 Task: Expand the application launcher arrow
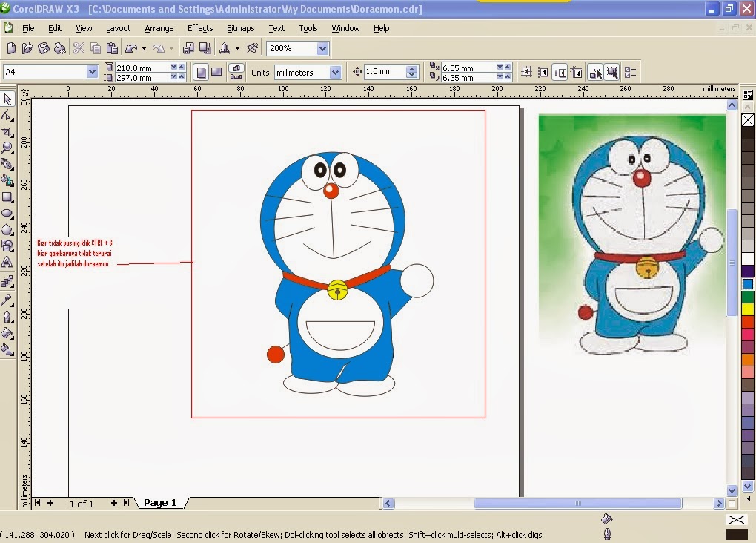pyautogui.click(x=237, y=48)
